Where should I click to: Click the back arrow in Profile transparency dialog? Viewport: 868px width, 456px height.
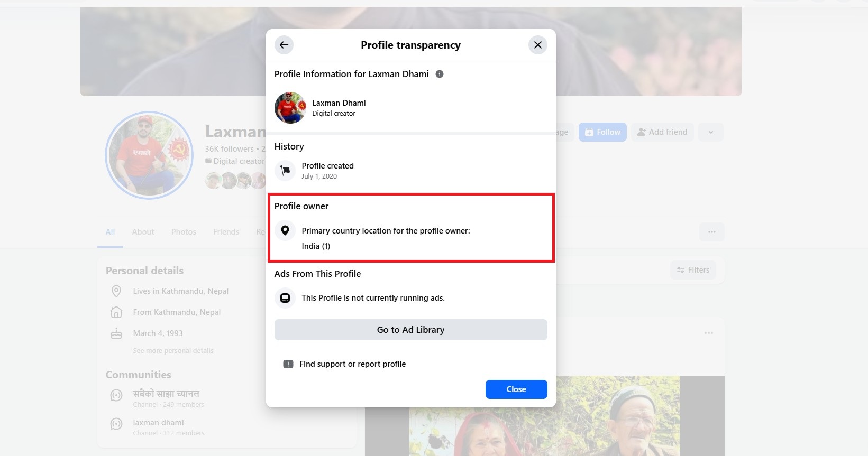tap(284, 45)
